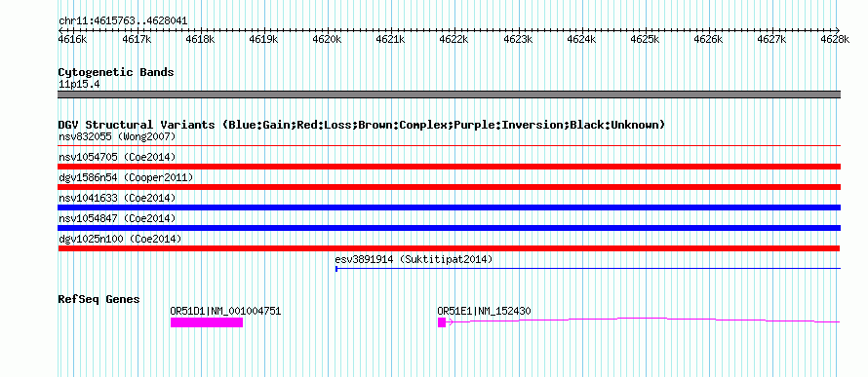The height and width of the screenshot is (377, 868).
Task: Open the nsv1041633 (Coe2014) label
Action: click(x=117, y=198)
